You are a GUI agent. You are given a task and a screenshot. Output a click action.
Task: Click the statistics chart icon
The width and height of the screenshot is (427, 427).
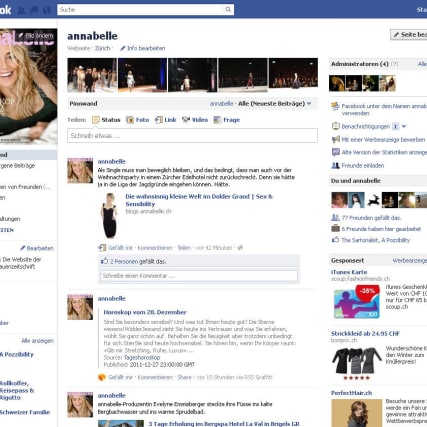tap(335, 152)
